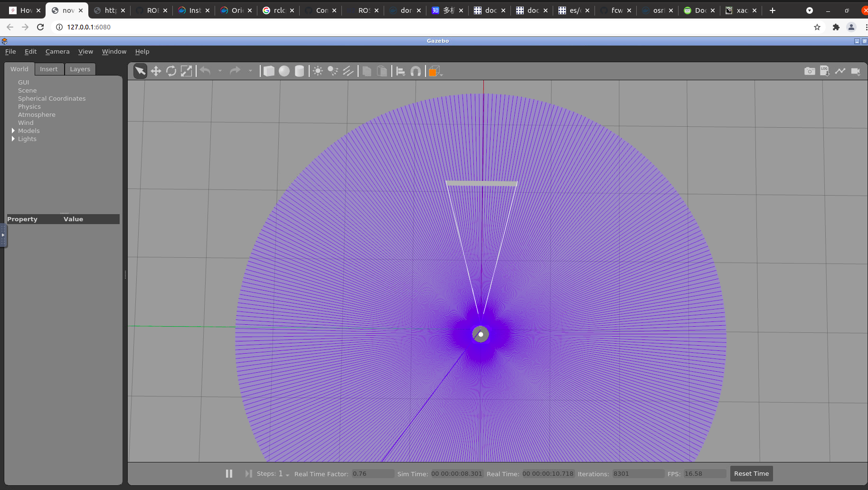Select the scale mode tool

pyautogui.click(x=186, y=71)
